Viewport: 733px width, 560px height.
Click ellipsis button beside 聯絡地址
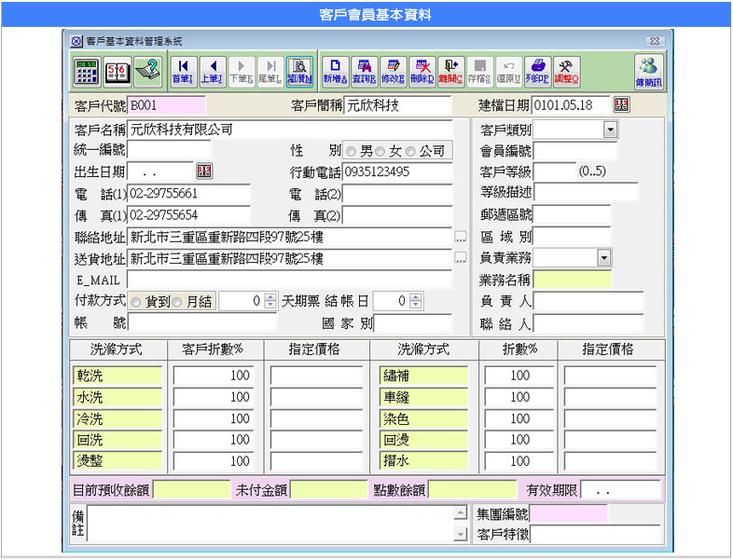461,237
